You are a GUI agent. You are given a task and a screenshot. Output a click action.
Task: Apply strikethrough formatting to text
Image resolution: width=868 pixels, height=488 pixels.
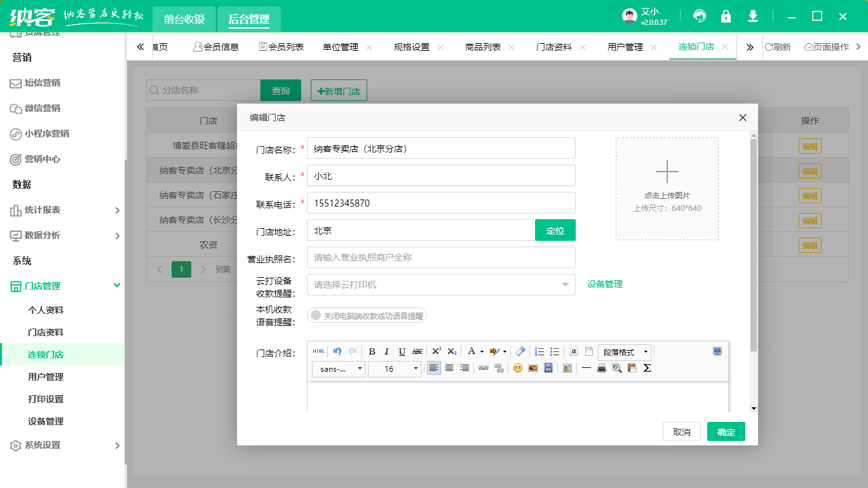(x=418, y=351)
